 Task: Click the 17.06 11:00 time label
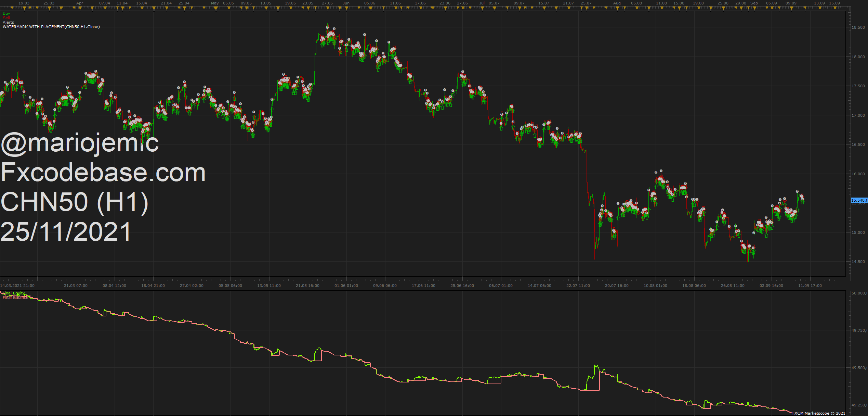point(424,286)
